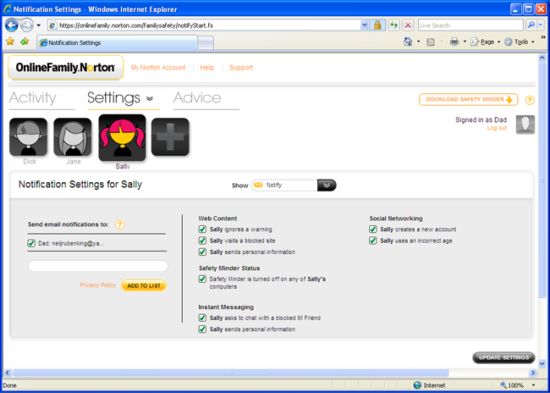Toggle the Dad email recipient checkbox

(31, 243)
